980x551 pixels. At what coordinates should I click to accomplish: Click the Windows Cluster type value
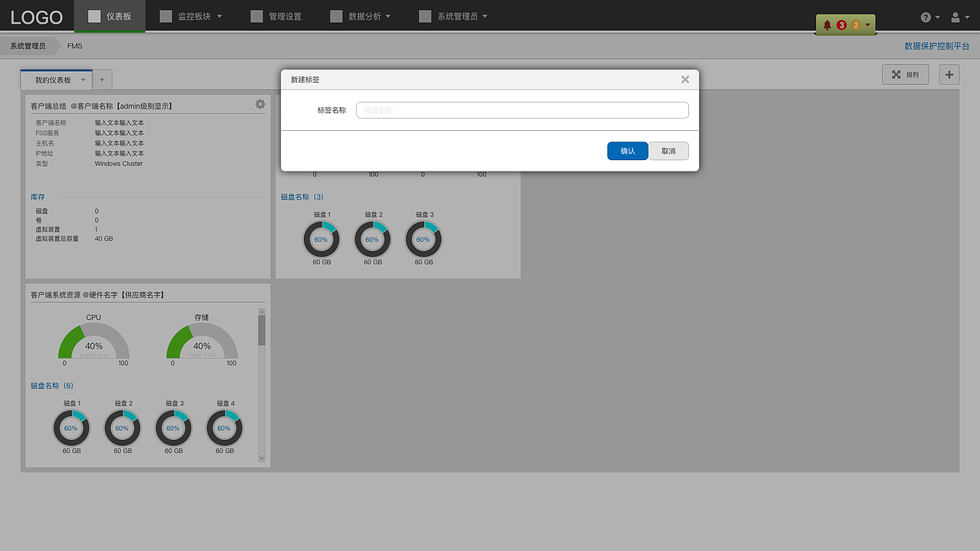(119, 164)
